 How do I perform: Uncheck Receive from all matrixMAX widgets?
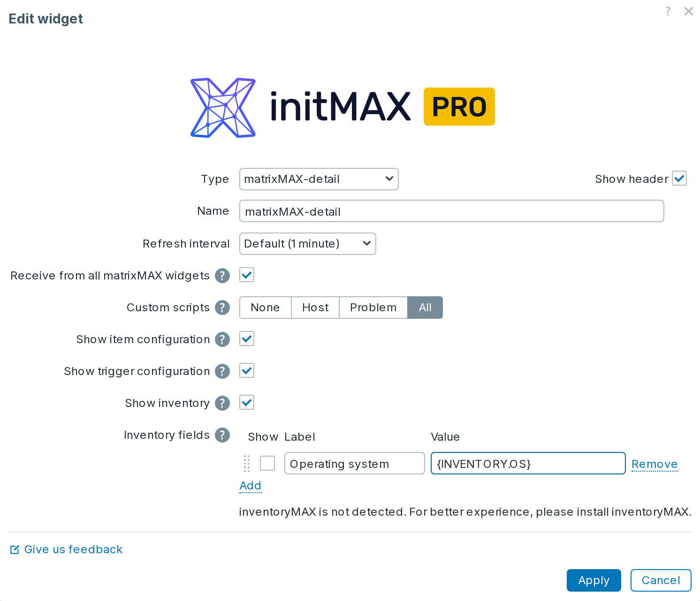(x=247, y=275)
